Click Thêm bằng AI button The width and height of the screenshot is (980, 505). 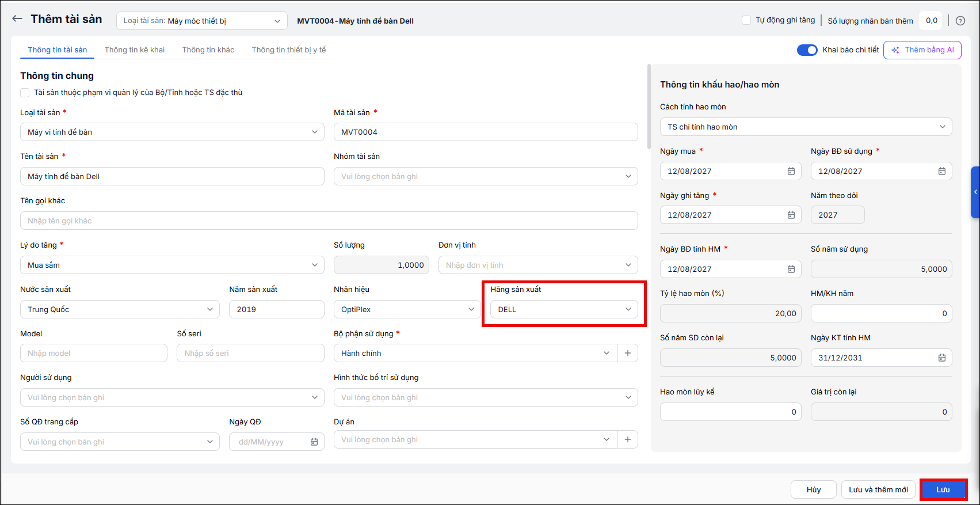pyautogui.click(x=922, y=50)
